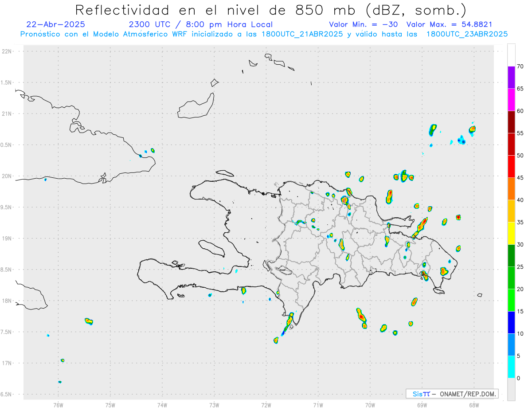This screenshot has width=532, height=411.
Task: Click the '72W' longitude axis label
Action: click(266, 404)
